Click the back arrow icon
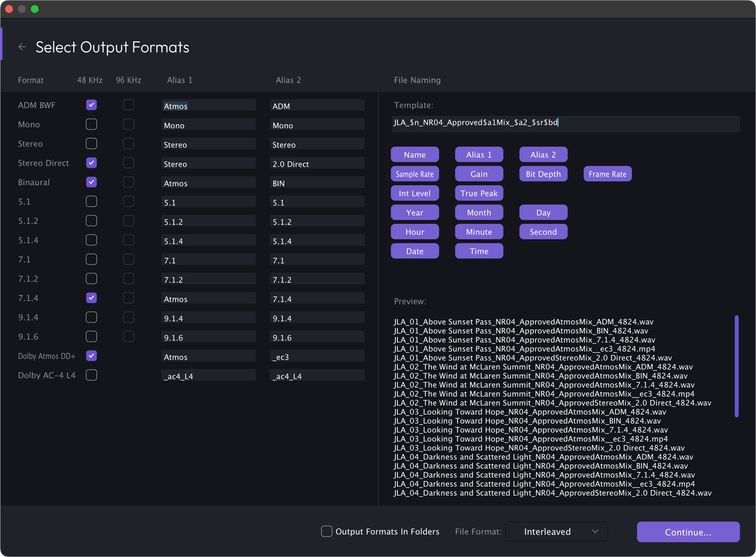The image size is (756, 557). click(22, 47)
